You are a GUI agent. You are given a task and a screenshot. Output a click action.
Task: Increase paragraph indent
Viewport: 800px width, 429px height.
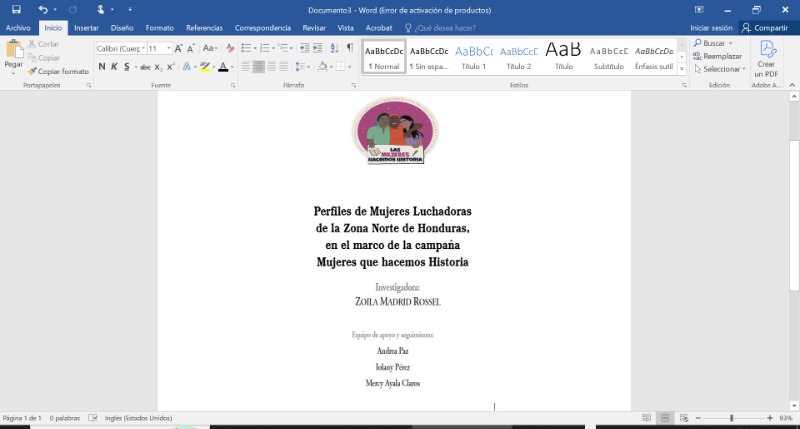click(x=316, y=47)
